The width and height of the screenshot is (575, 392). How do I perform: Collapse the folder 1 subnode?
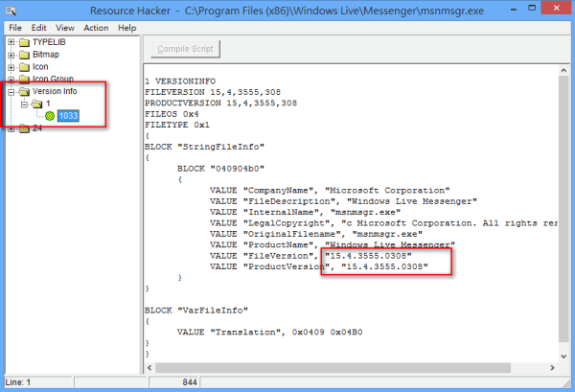[x=24, y=104]
